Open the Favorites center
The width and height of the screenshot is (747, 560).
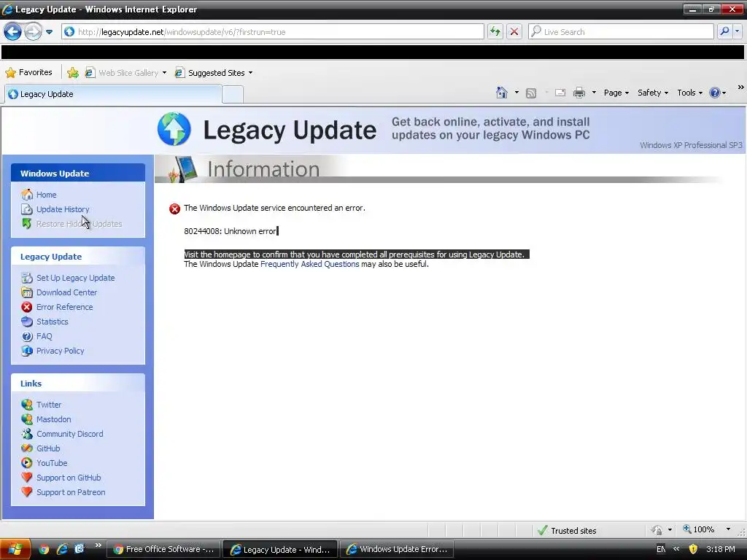tap(28, 72)
